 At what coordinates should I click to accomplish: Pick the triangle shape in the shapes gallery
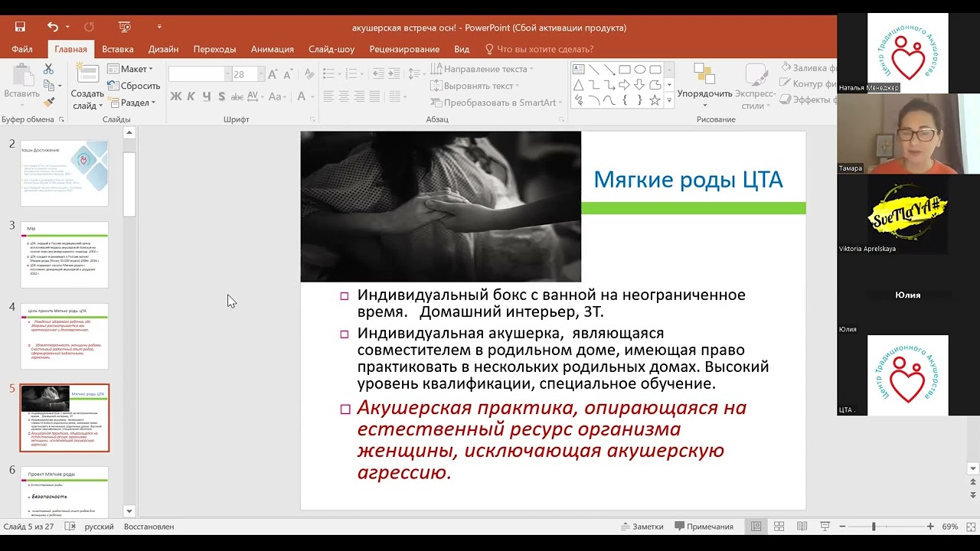click(578, 85)
